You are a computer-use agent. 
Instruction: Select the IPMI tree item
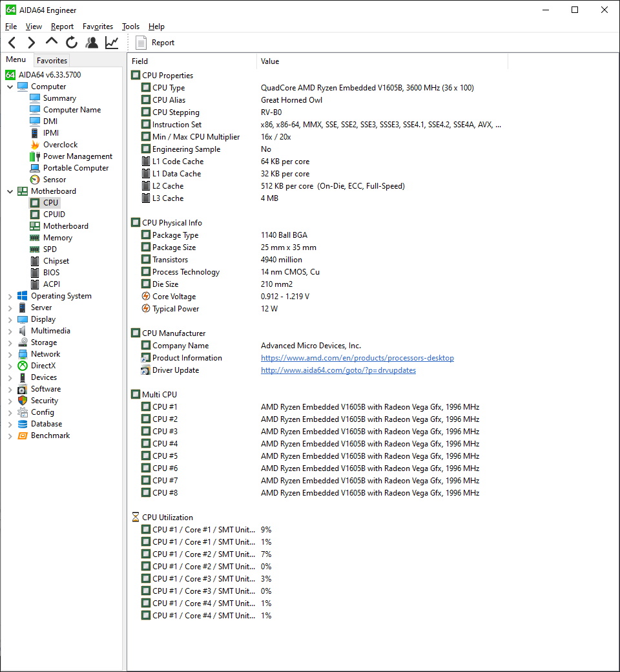[x=51, y=133]
